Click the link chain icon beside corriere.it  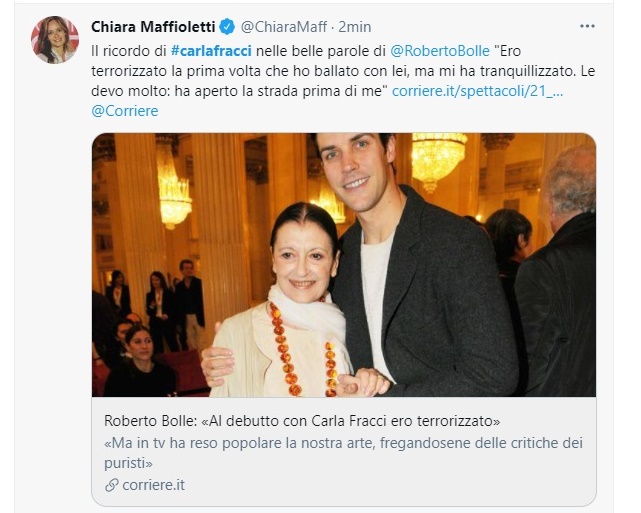coord(112,485)
